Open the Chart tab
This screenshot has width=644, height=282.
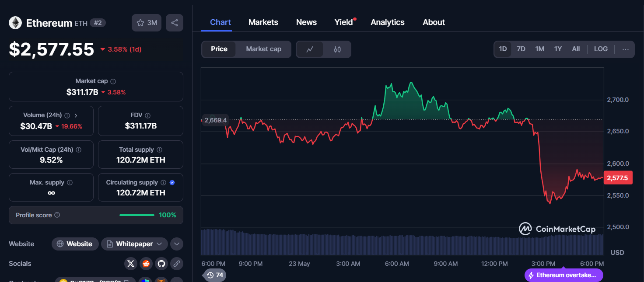pos(220,22)
